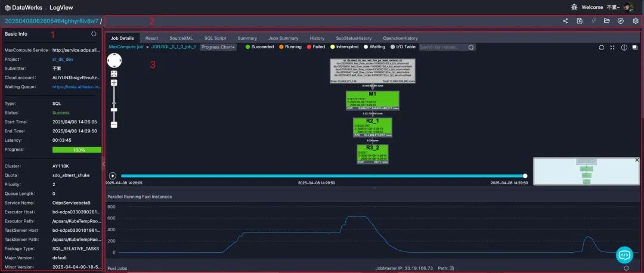Image resolution: width=644 pixels, height=273 pixels.
Task: Click magnifier icon in name search
Action: pos(471,47)
